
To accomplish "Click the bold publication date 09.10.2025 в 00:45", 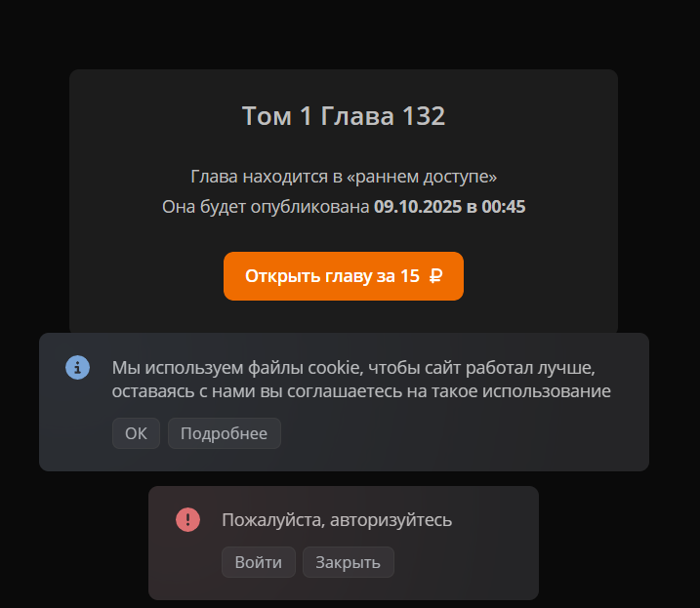I will 449,207.
